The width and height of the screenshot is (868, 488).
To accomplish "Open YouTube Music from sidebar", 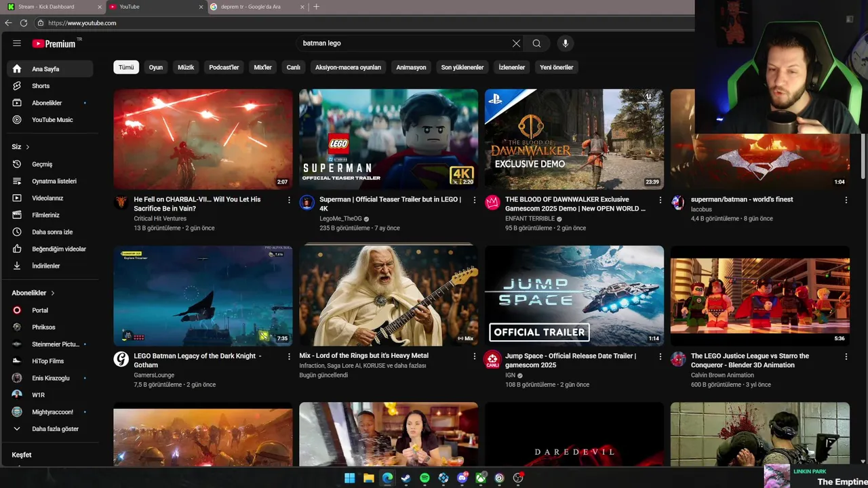I will (x=50, y=120).
